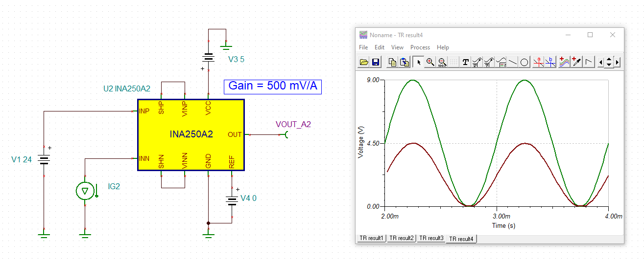Click the zoom 100% magnifier icon
Image resolution: width=644 pixels, height=264 pixels.
tap(442, 62)
